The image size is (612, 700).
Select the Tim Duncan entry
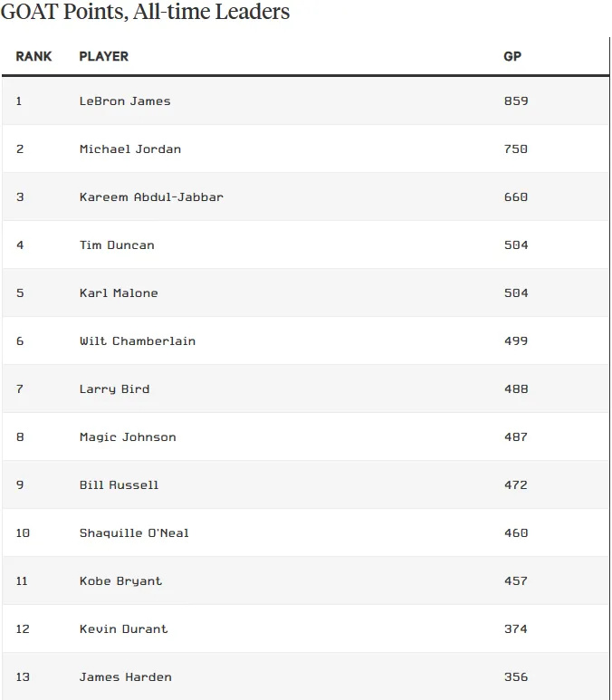click(x=117, y=245)
